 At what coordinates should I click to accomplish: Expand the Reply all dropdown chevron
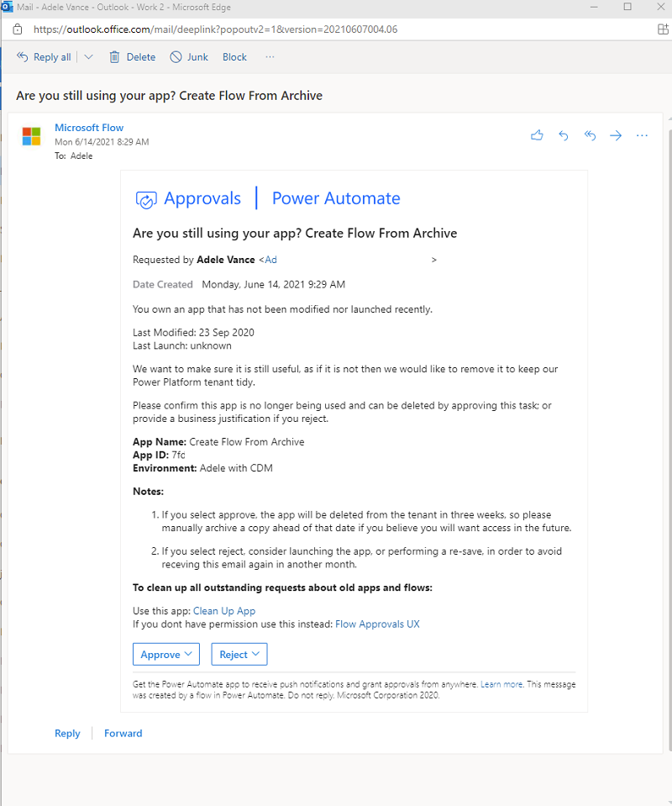87,56
